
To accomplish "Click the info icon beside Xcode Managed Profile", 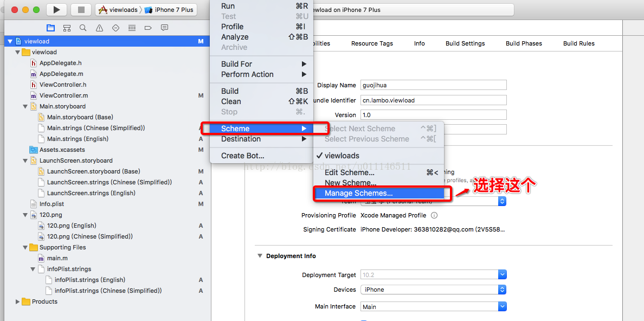I will [x=434, y=215].
